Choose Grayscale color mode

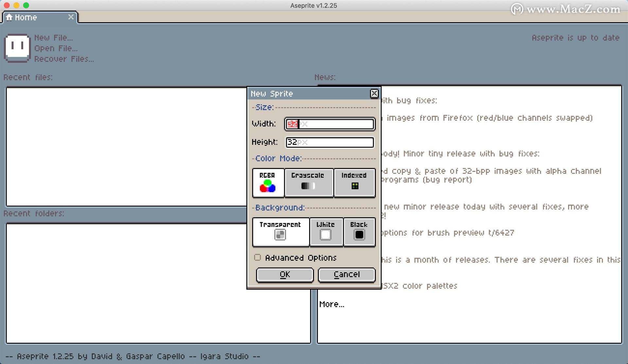308,183
